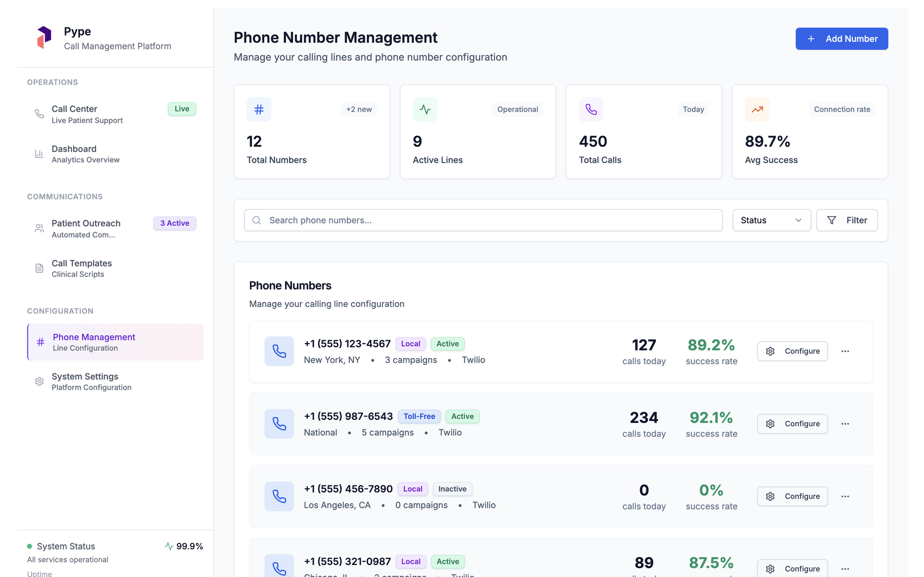This screenshot has height=577, width=924.
Task: Focus the Search phone numbers field
Action: pos(483,220)
